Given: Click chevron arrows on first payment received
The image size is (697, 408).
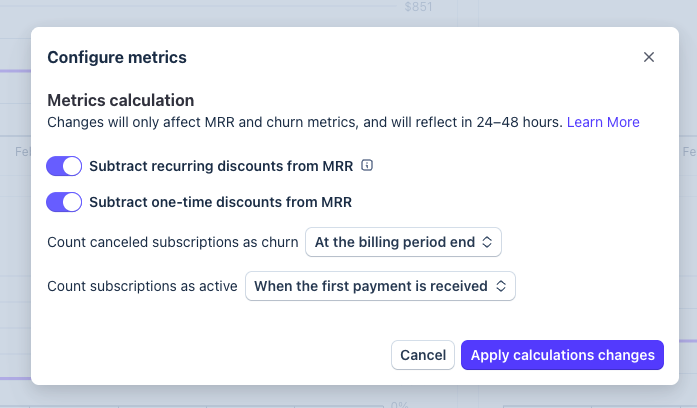Looking at the screenshot, I should [x=501, y=286].
